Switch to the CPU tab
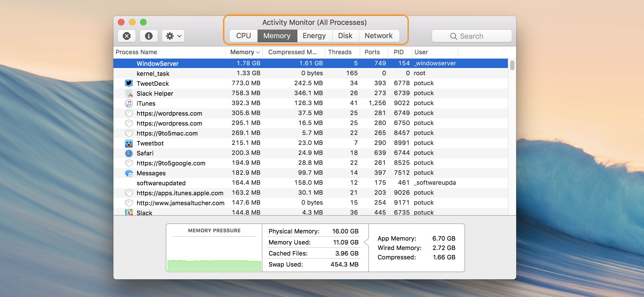Image resolution: width=644 pixels, height=297 pixels. click(243, 36)
